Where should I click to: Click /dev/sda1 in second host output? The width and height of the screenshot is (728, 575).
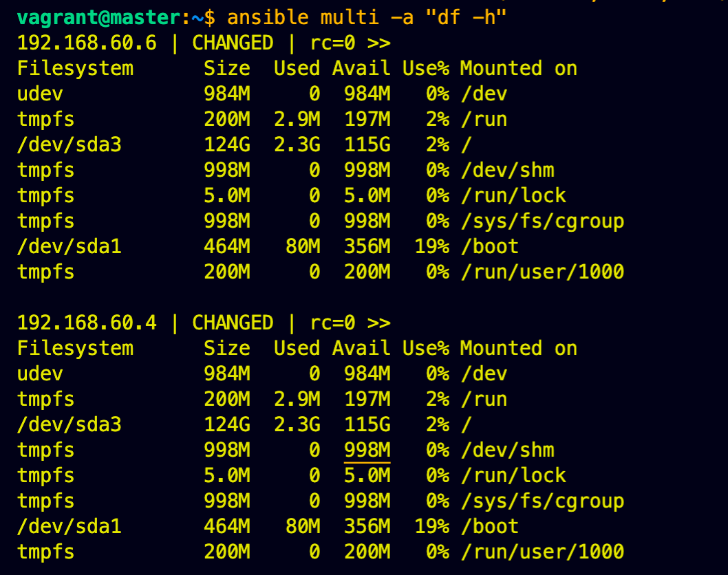[x=69, y=527]
